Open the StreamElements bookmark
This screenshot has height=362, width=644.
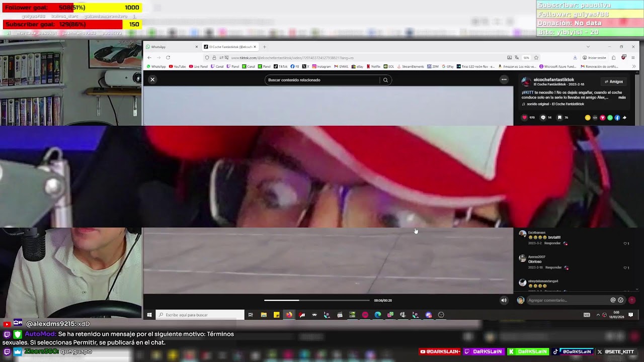point(412,66)
